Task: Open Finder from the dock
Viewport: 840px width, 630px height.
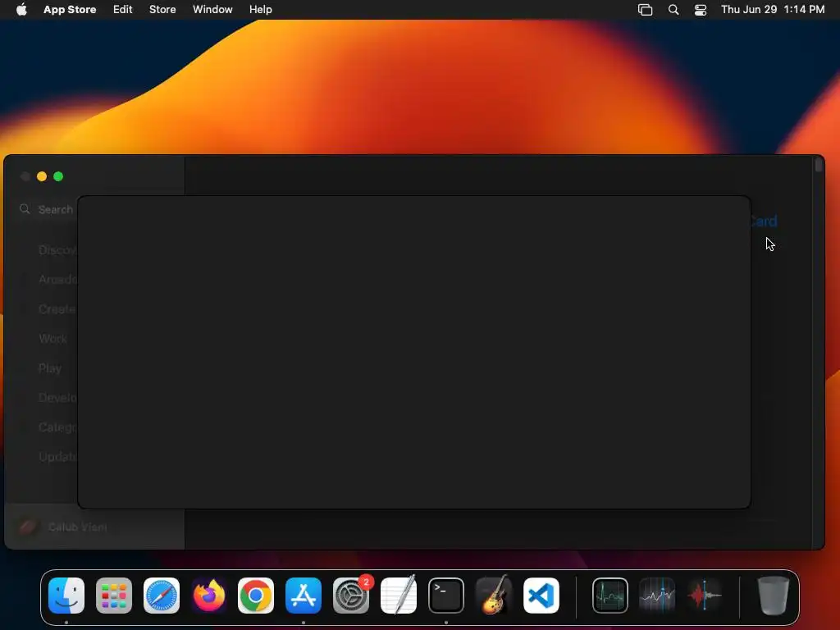Action: coord(66,596)
